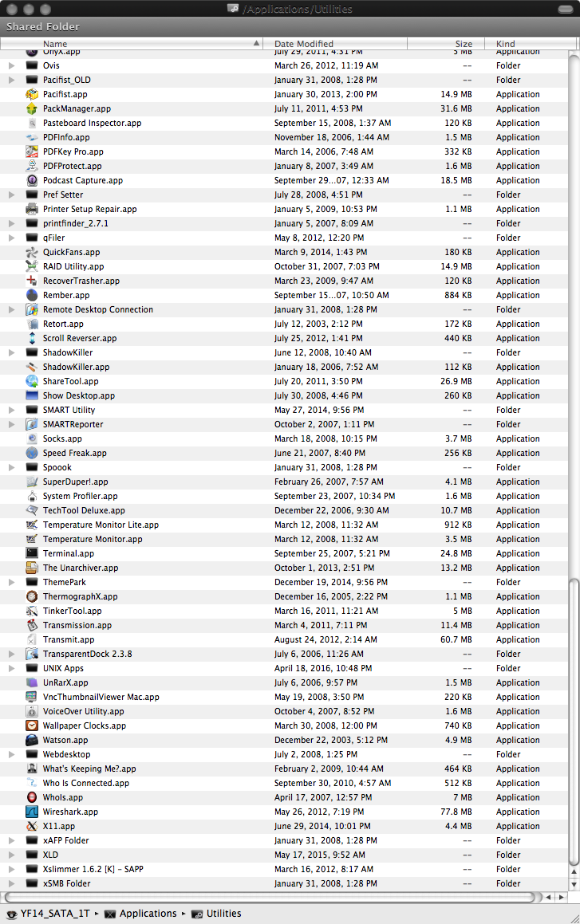Select the System Profiler.app row
Image resolution: width=580 pixels, height=924 pixels.
[284, 496]
